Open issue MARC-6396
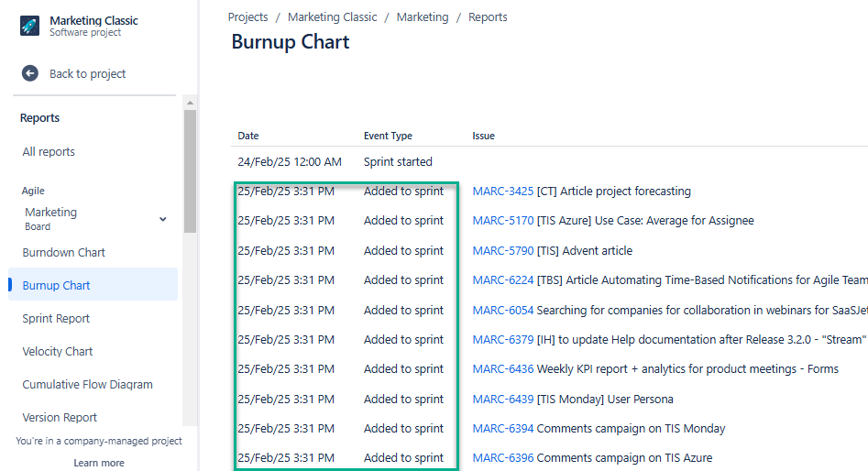The image size is (868, 471). click(x=502, y=458)
